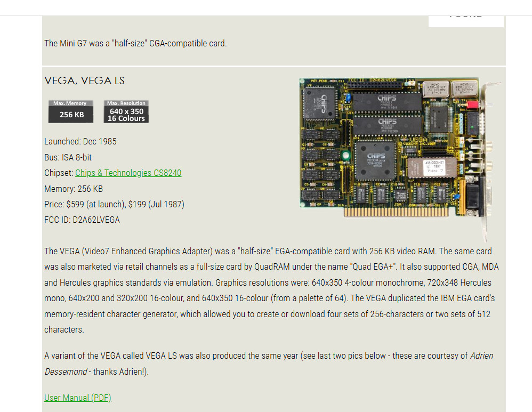532x412 pixels.
Task: Select the Price $599 at launch line
Action: (x=114, y=204)
